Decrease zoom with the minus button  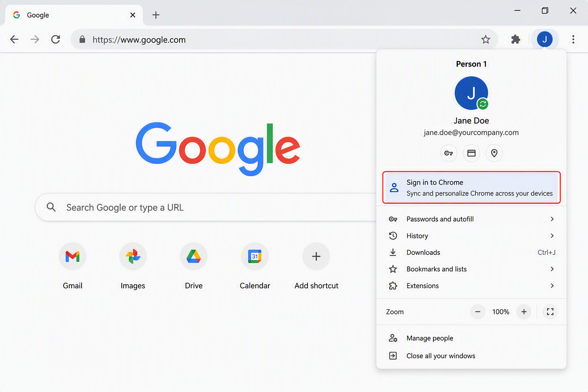tap(478, 312)
